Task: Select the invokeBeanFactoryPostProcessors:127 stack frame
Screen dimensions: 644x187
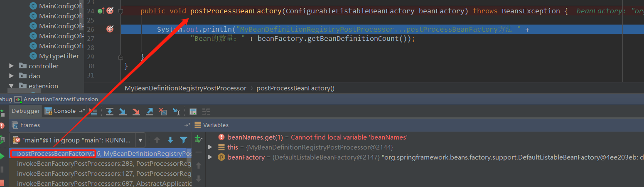Action: pyautogui.click(x=100, y=174)
